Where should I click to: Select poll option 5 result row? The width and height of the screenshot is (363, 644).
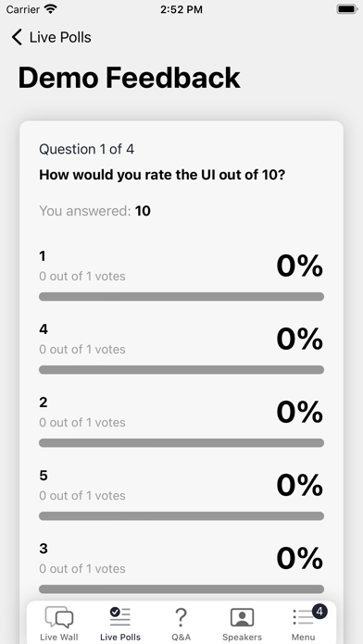[x=181, y=494]
